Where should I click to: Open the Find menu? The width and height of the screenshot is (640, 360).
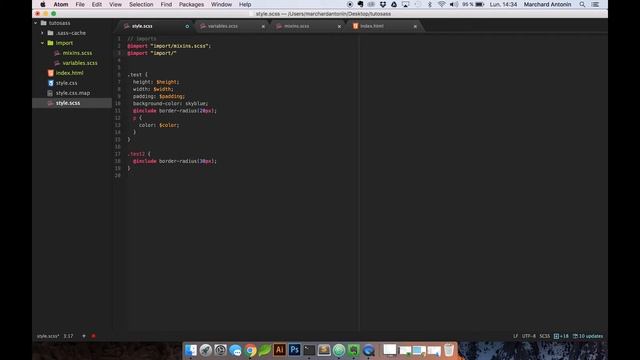166,4
